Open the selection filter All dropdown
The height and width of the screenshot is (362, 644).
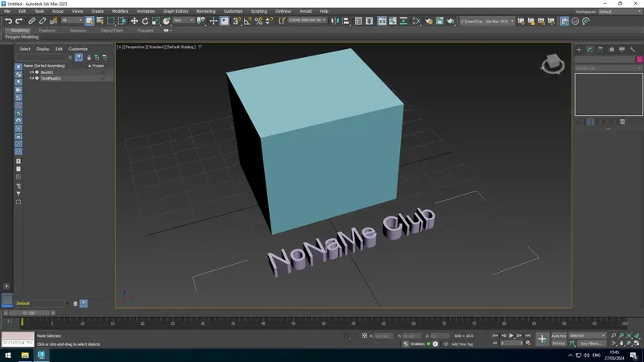71,21
